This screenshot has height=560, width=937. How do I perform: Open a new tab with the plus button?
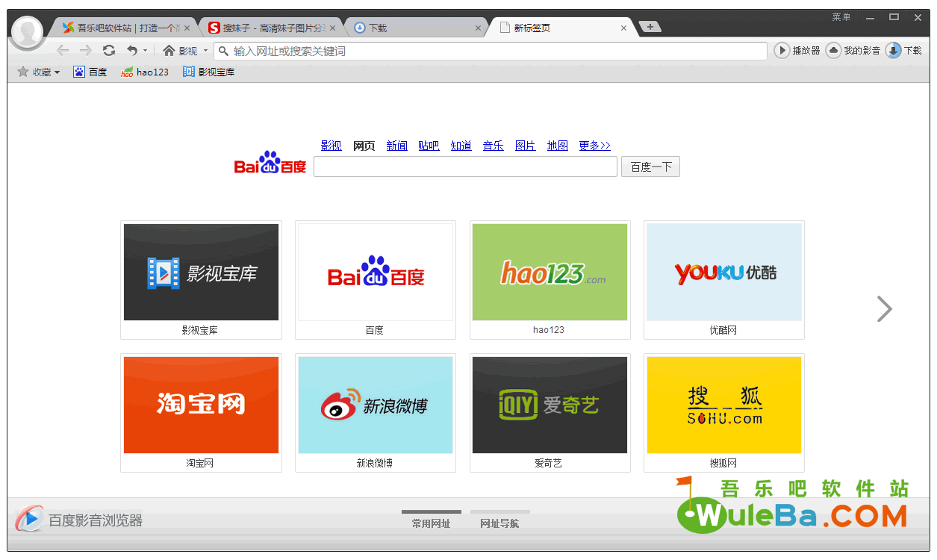[x=650, y=27]
